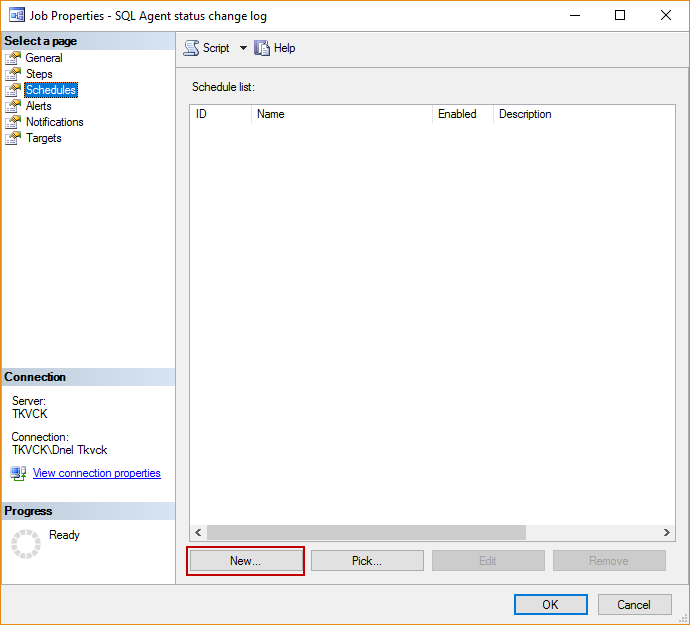The height and width of the screenshot is (625, 690).
Task: Click the Enabled column header
Action: [x=463, y=114]
